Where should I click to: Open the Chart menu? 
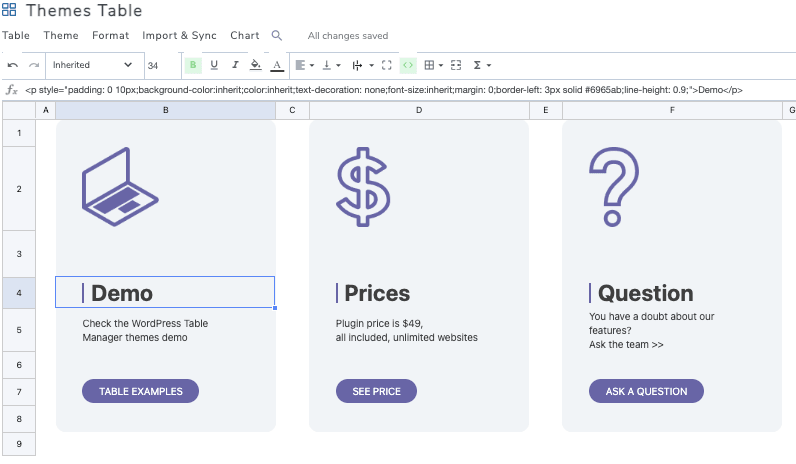click(244, 35)
